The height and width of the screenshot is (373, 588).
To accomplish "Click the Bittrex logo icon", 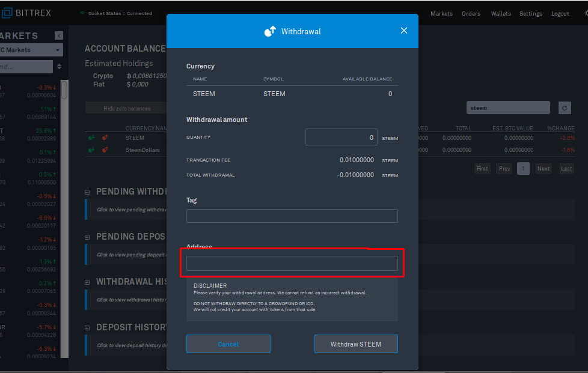I will pos(7,13).
